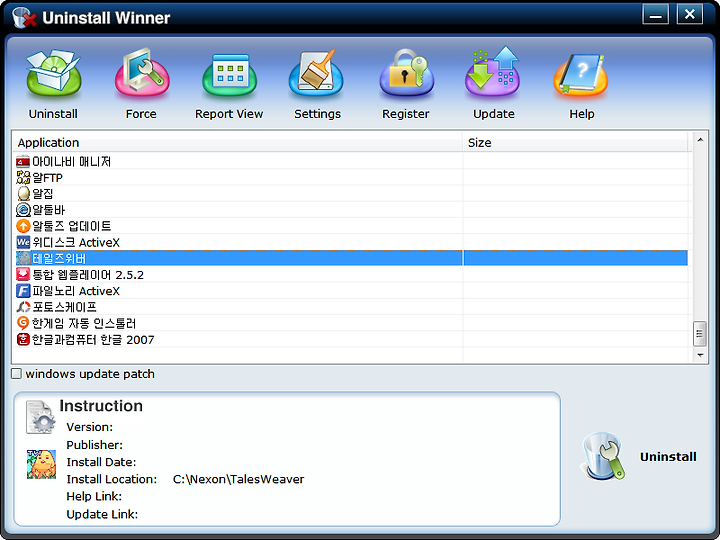Viewport: 720px width, 540px height.
Task: Click the 파일노리 ActiveX F icon
Action: click(x=23, y=291)
